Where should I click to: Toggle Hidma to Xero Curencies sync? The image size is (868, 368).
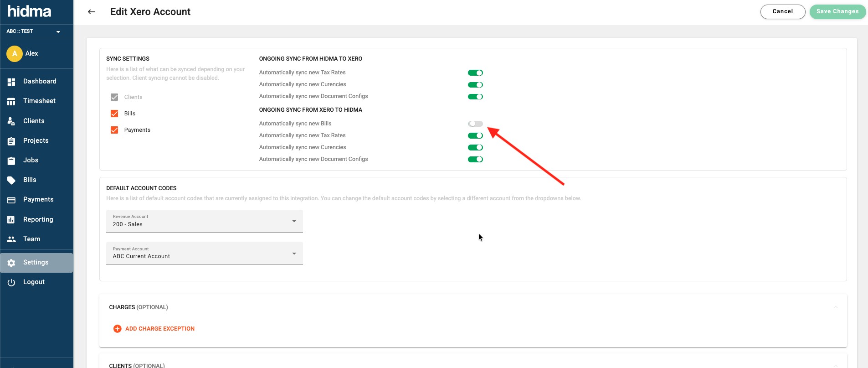click(475, 85)
